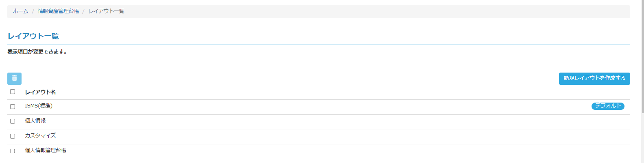Check the 個人情報 row checkbox
644x163 pixels.
tap(13, 121)
